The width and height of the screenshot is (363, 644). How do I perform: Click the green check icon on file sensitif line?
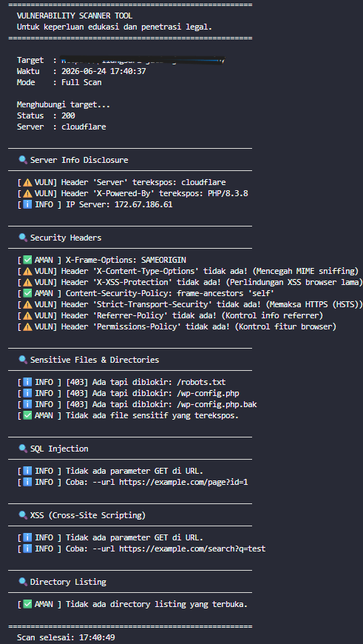(27, 416)
